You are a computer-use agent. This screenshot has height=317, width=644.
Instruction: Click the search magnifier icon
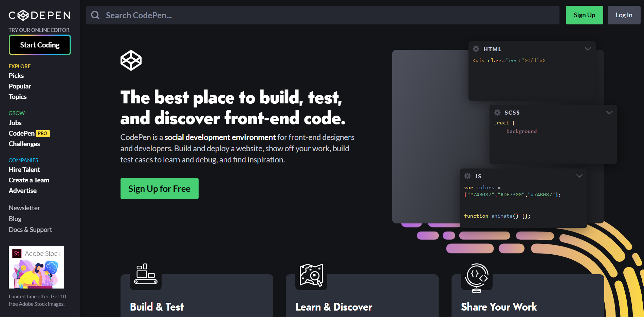(95, 15)
